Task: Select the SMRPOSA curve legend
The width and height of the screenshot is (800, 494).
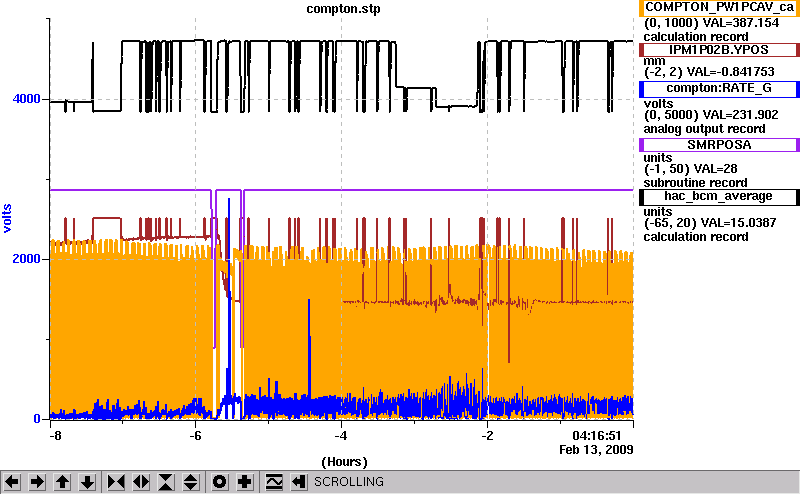Action: pos(719,145)
